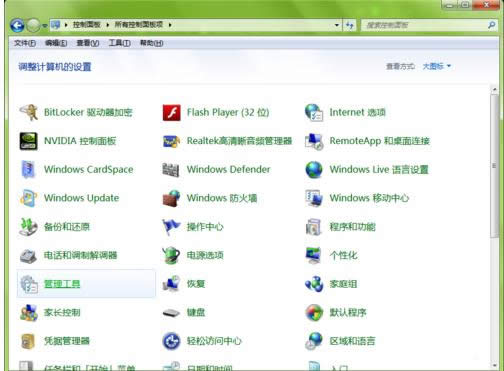Expand the arrow after 所有控制面板项 in breadcrumb
Screen dimensions: 504x371
(170, 25)
